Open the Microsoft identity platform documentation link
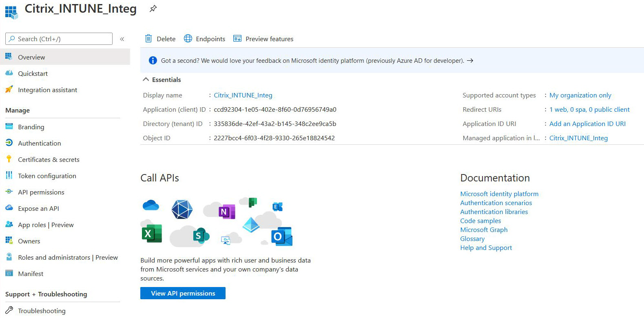 point(499,194)
